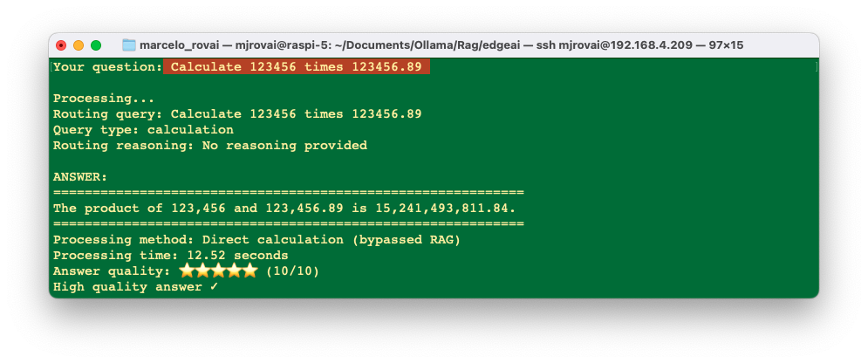Click 'Processing time: 12.52 seconds' line
The image size is (868, 363).
coord(170,256)
